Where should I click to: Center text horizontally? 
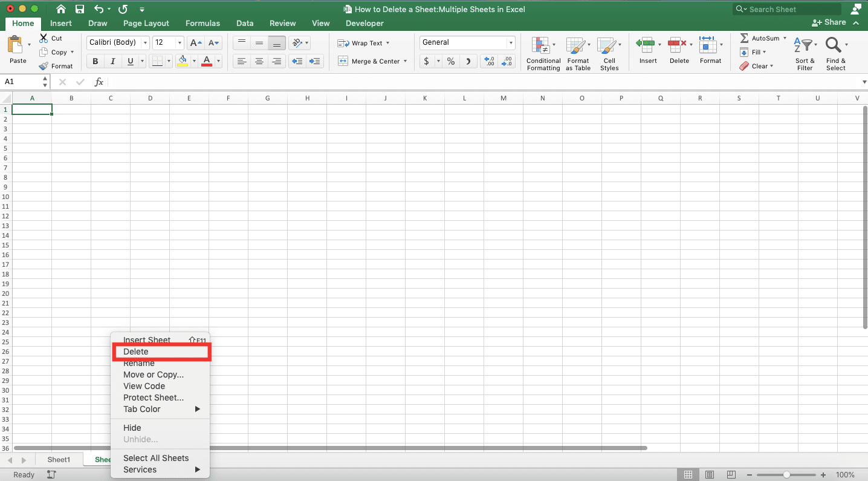coord(259,61)
